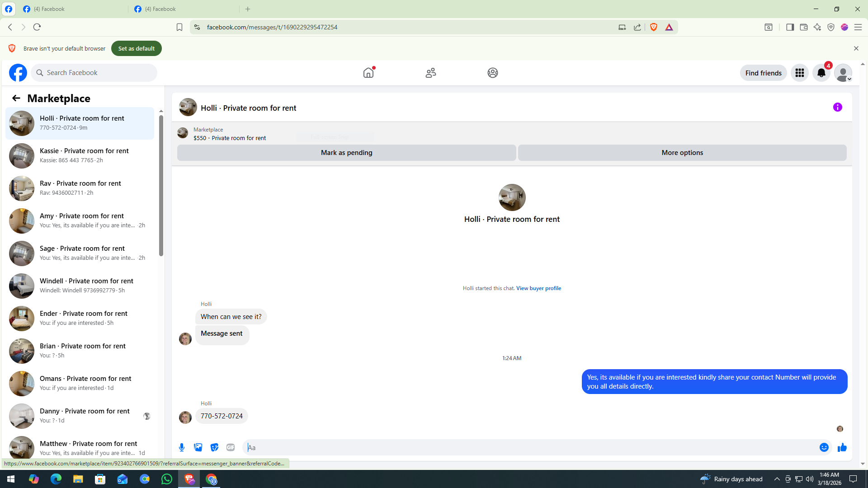The height and width of the screenshot is (488, 868).
Task: Click the browser address bar URL
Action: pos(272,27)
